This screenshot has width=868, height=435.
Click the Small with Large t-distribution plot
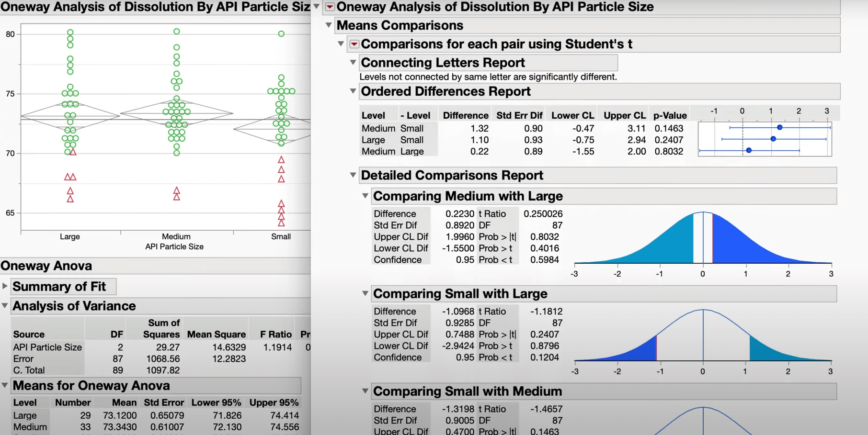pos(703,336)
